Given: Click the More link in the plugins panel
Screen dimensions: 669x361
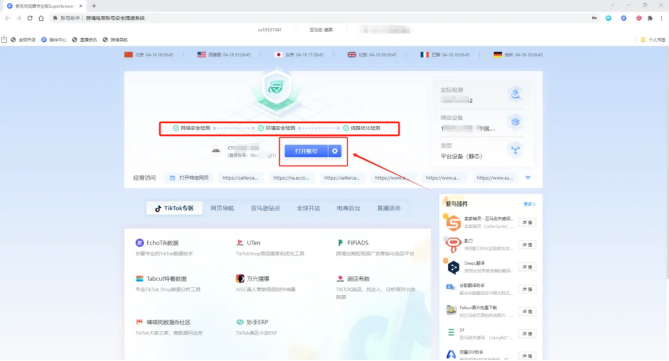Looking at the screenshot, I should coord(529,204).
